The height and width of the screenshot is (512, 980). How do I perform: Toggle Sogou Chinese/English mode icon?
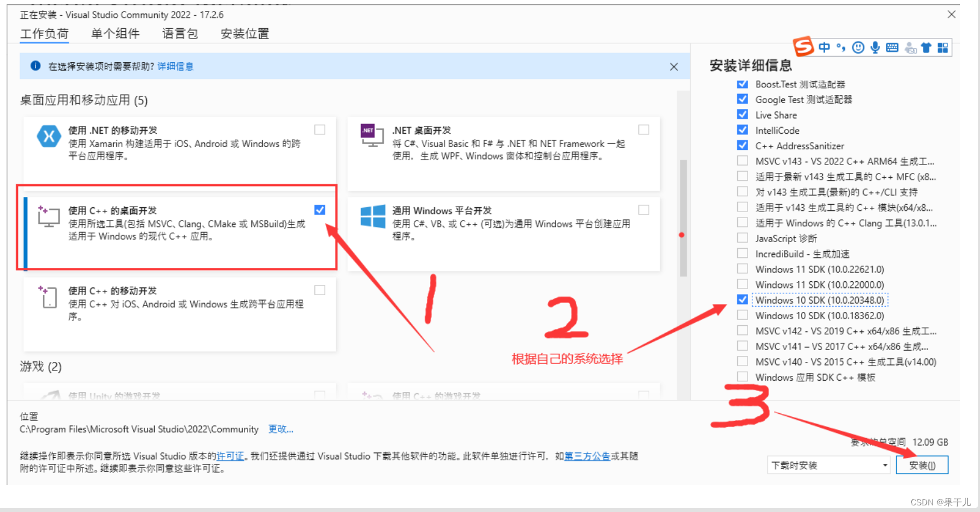click(825, 48)
